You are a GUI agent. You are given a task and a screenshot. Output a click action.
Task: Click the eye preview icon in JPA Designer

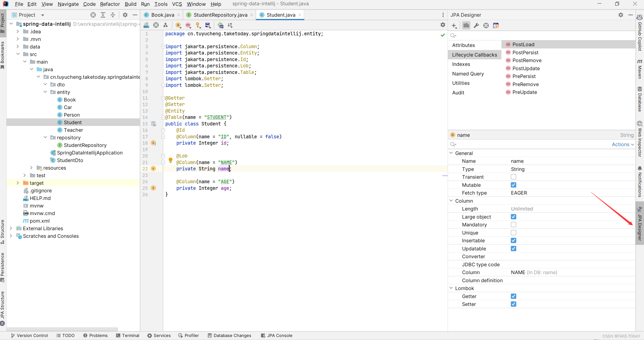[x=496, y=25]
